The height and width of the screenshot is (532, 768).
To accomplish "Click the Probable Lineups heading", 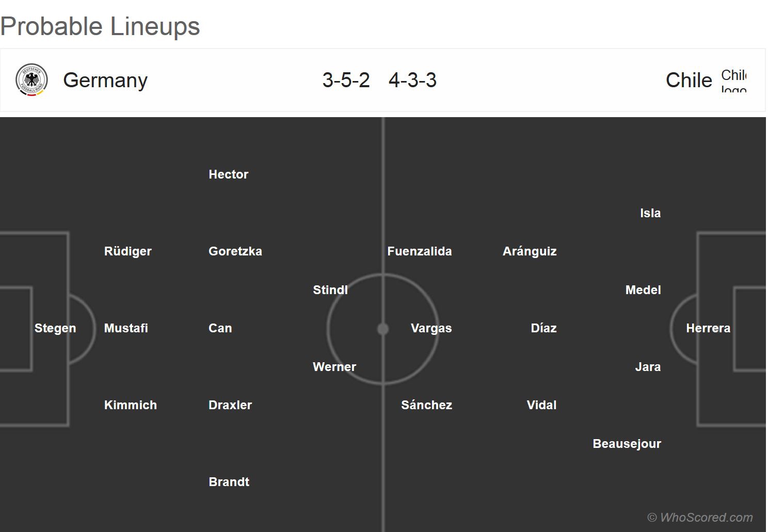I will (100, 26).
